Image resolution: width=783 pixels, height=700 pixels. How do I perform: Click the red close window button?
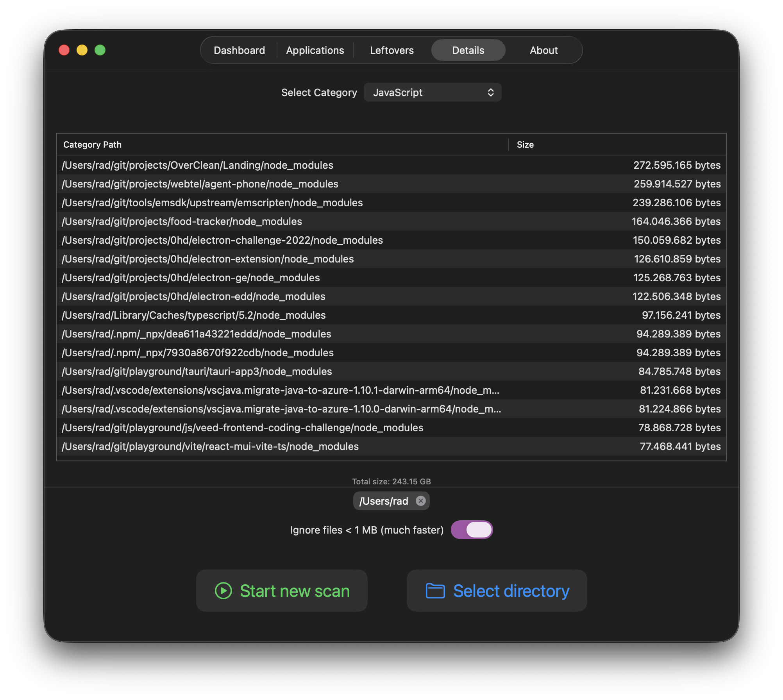pyautogui.click(x=64, y=50)
